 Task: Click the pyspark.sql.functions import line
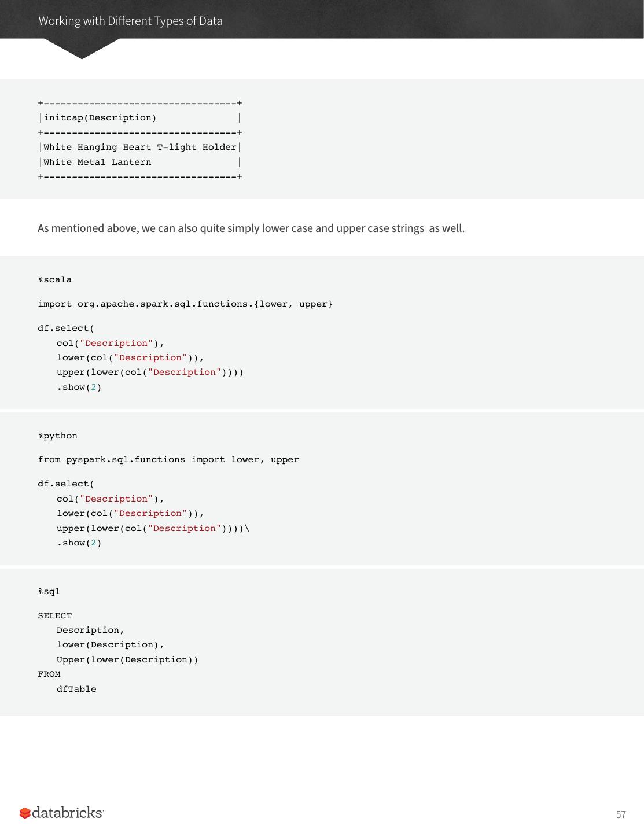tap(168, 460)
